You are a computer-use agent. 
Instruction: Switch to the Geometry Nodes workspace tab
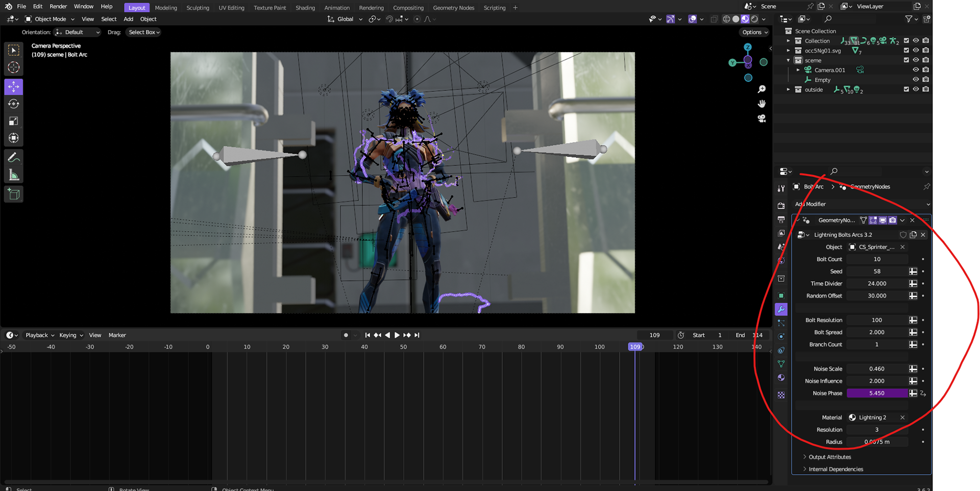point(453,8)
